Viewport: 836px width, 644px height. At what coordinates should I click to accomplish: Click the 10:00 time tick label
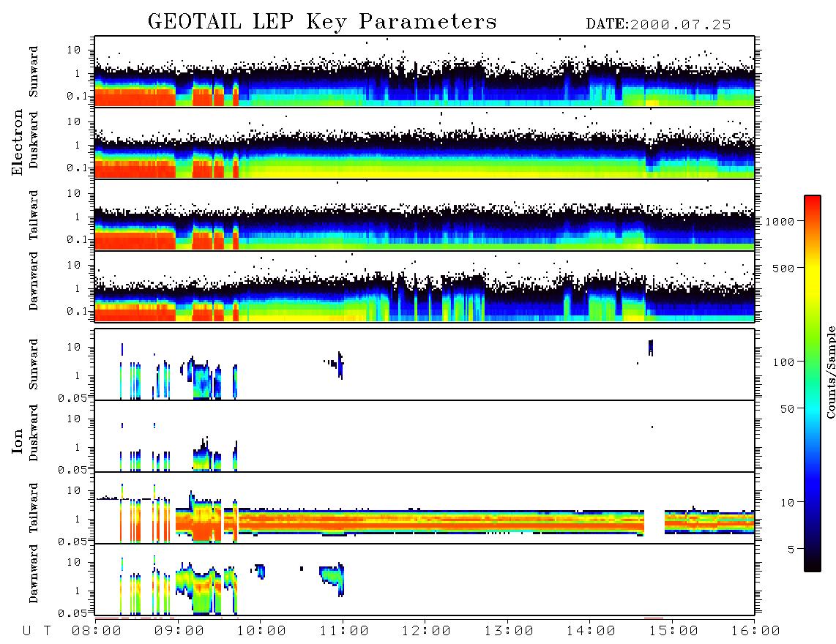261,632
